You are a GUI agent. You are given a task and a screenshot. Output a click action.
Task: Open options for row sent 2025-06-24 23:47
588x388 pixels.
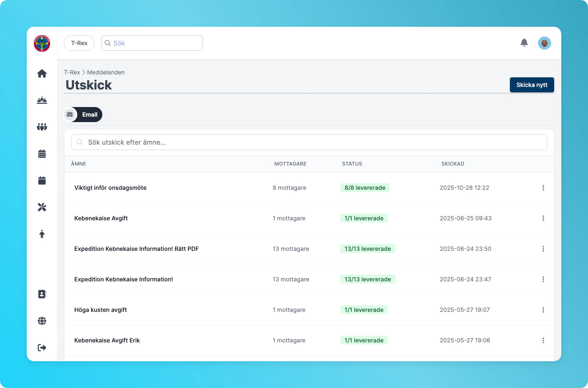[x=543, y=279]
